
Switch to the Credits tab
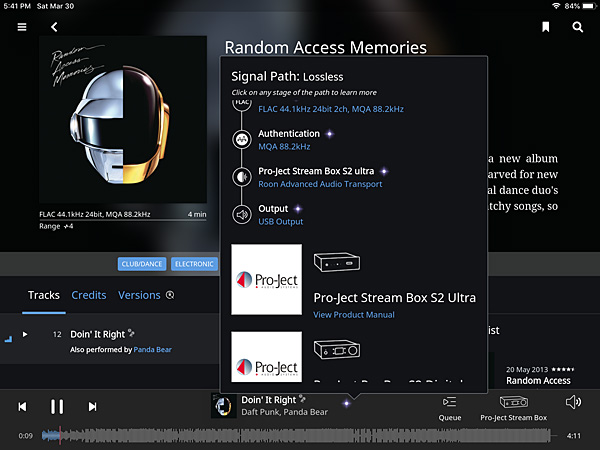tap(89, 295)
